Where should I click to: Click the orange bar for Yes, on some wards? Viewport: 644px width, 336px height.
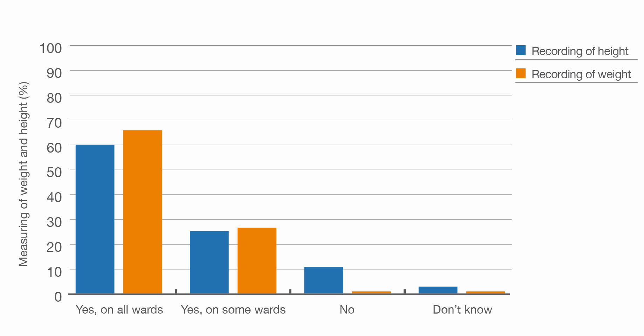[x=257, y=261]
